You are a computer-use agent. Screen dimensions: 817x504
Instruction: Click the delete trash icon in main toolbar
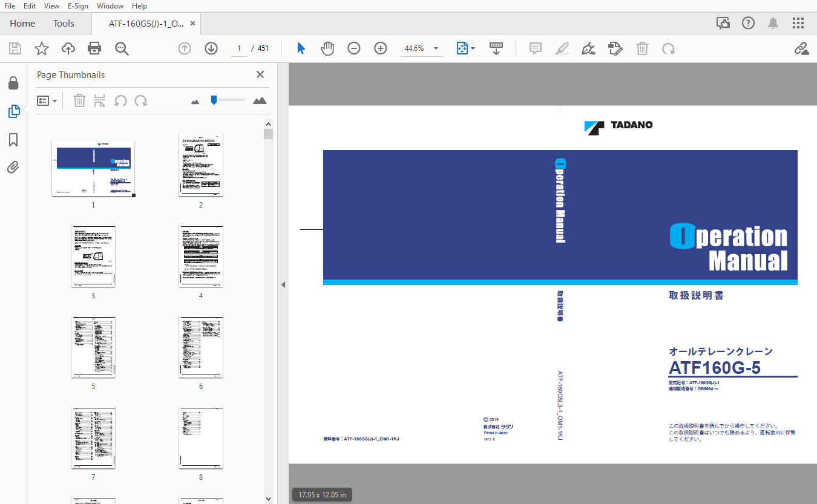tap(642, 48)
